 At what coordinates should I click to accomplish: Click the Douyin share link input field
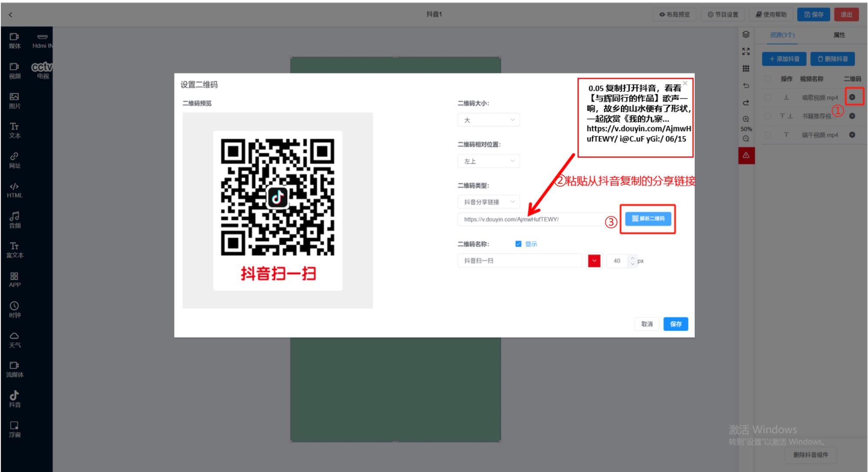point(537,219)
